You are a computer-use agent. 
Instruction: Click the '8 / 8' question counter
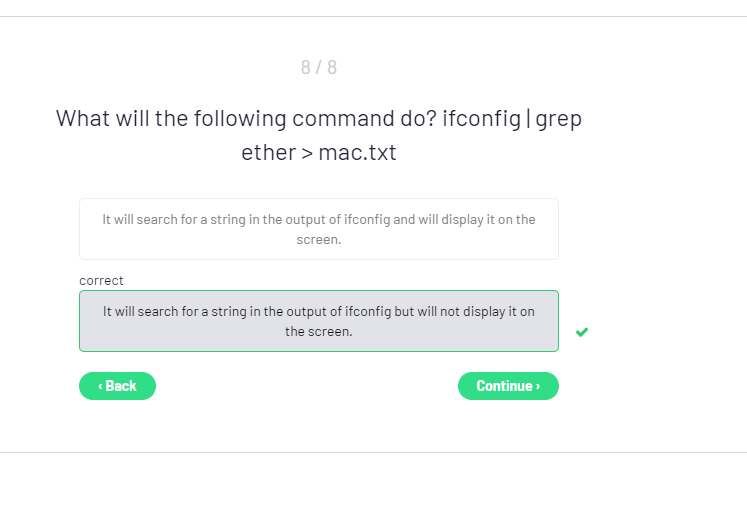click(x=319, y=68)
